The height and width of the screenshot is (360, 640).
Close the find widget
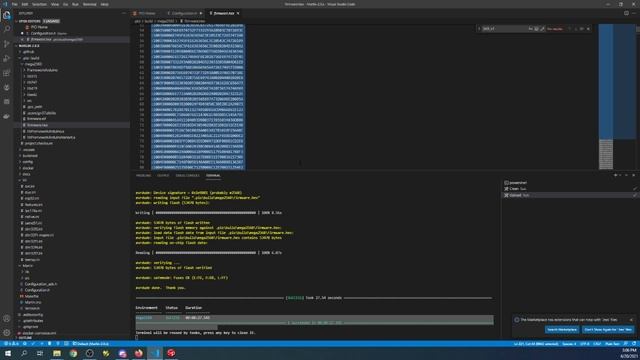(x=588, y=29)
